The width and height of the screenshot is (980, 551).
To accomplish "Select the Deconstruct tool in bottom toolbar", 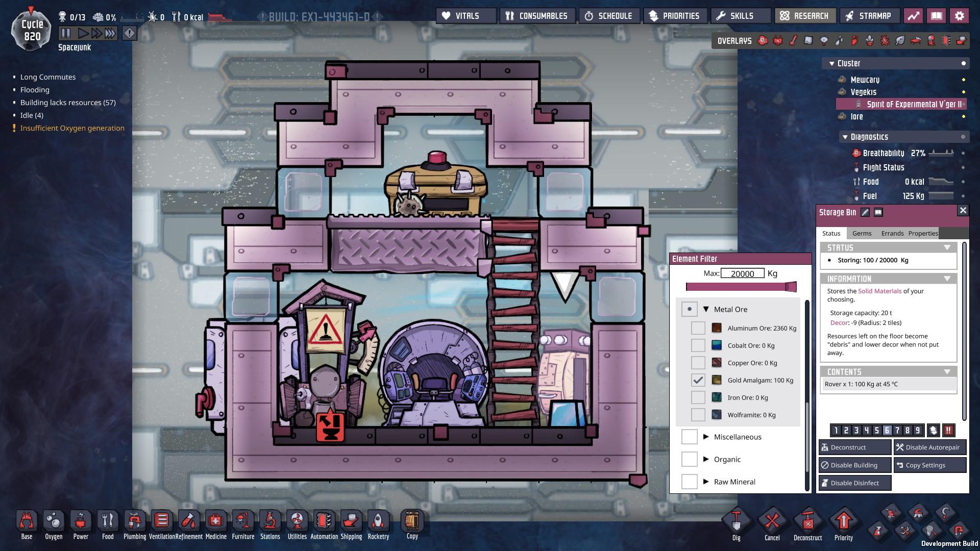I will click(807, 524).
